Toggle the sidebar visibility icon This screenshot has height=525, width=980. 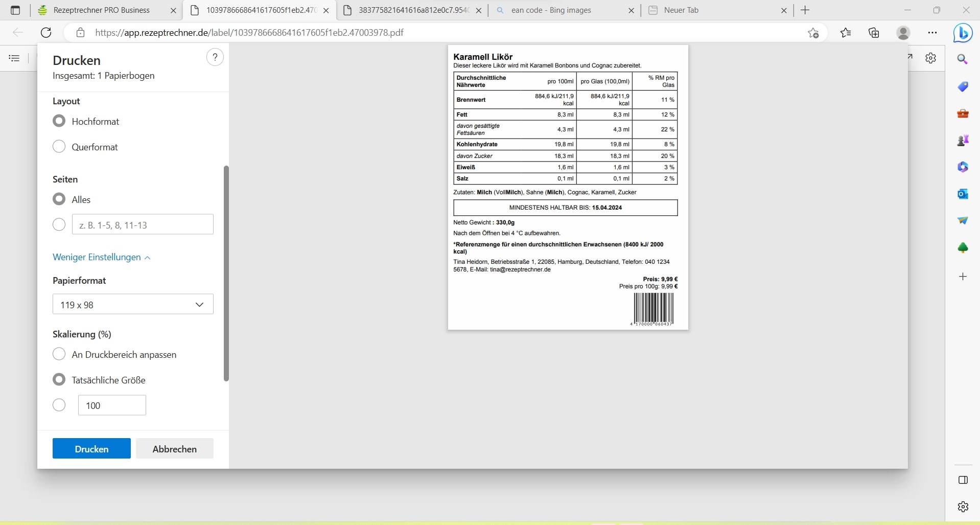click(x=963, y=480)
